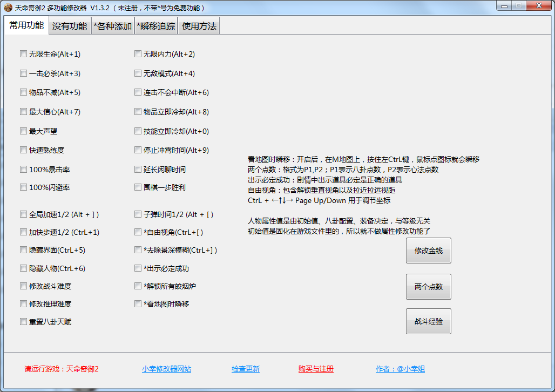
Task: Enable 隐藏人物(CtrL+6)
Action: pyautogui.click(x=23, y=268)
